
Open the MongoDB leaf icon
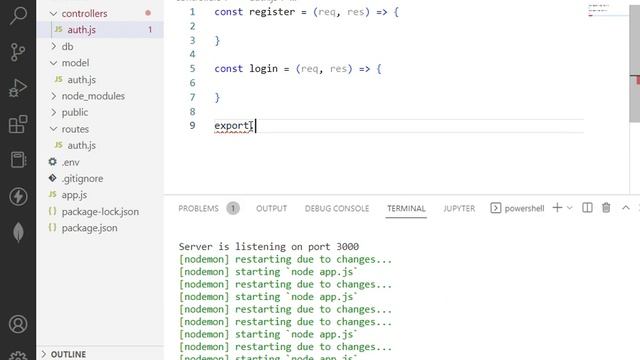[x=18, y=233]
